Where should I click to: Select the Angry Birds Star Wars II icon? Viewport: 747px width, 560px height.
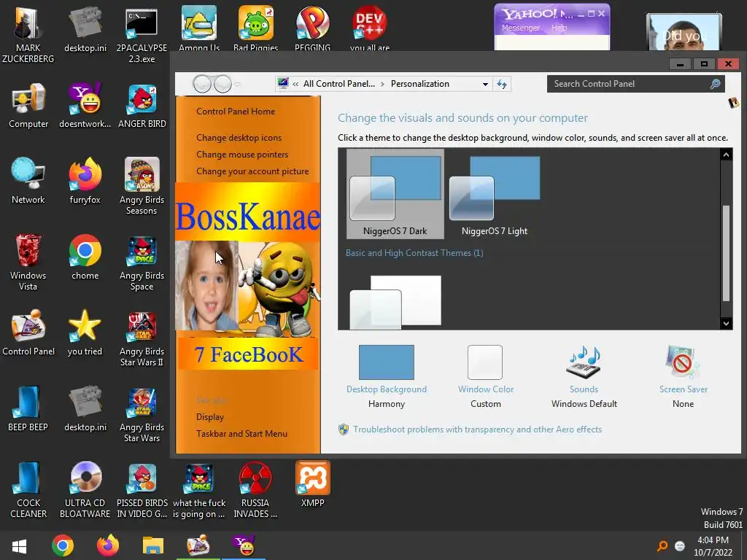[142, 338]
